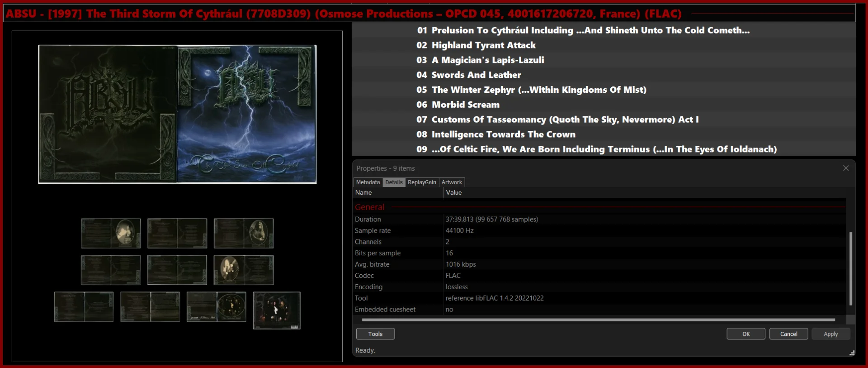Image resolution: width=868 pixels, height=368 pixels.
Task: Click the Codec value FLAC
Action: [x=453, y=276]
